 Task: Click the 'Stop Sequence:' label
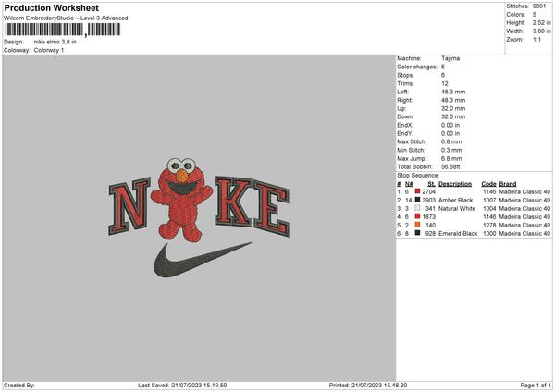pyautogui.click(x=418, y=176)
